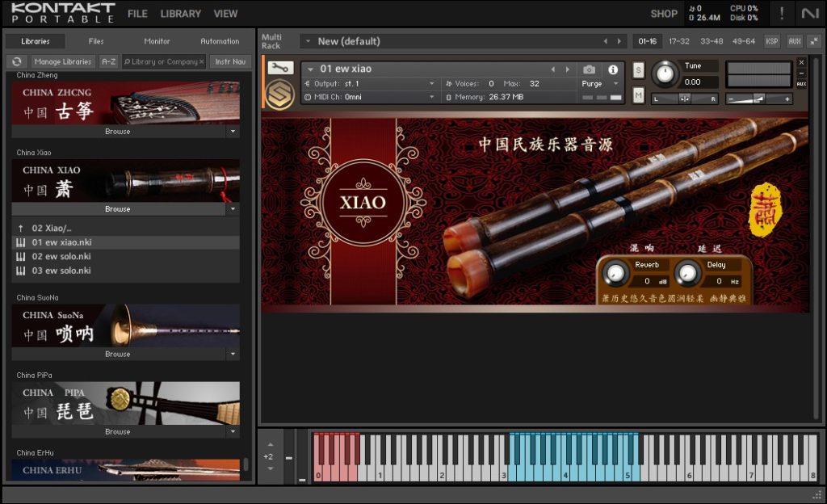
Task: Open the instrument name dropdown arrow
Action: point(310,69)
